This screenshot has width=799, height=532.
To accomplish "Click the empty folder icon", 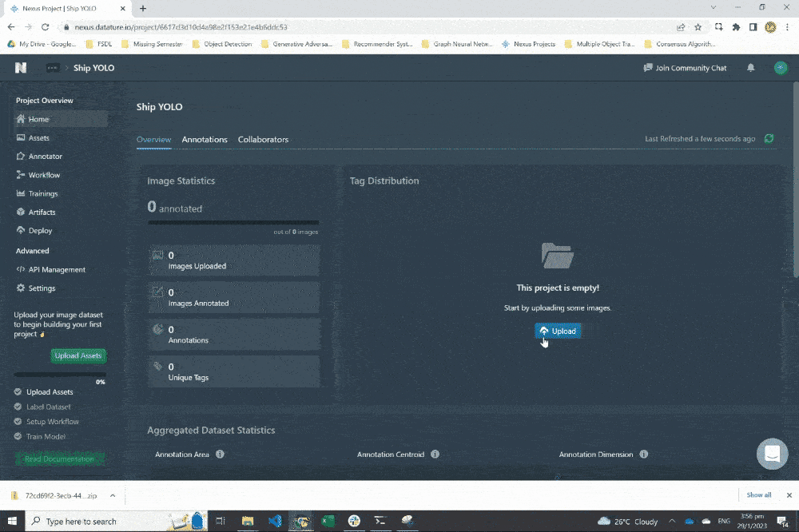I will [558, 256].
